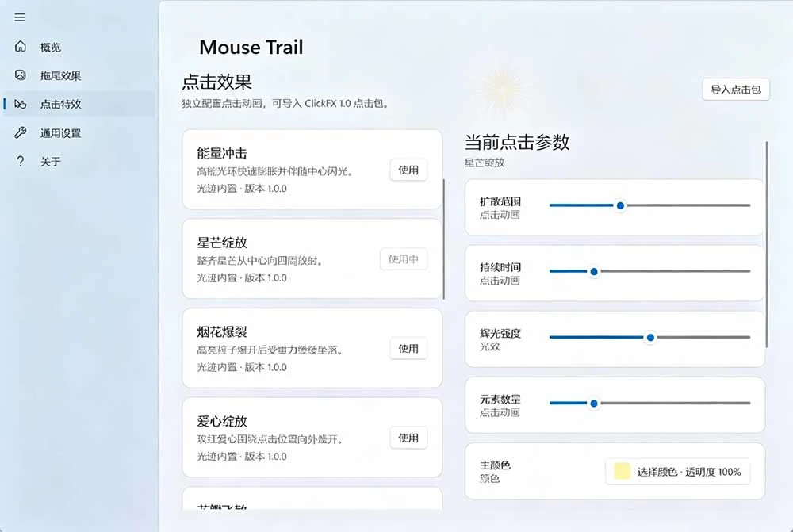Use the 烟花爆裂 click effect

coord(408,348)
